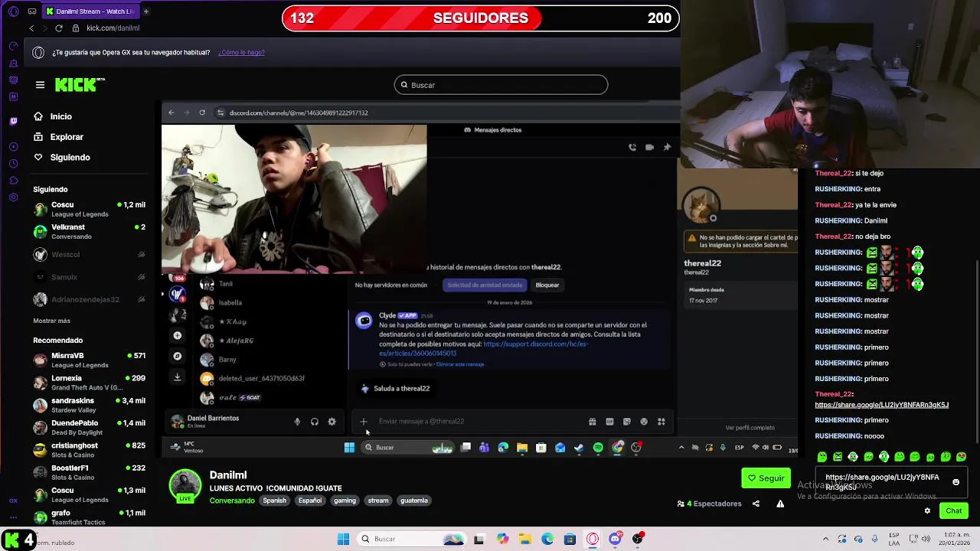Viewport: 980px width, 551px height.
Task: Open Lornexia recommended channel
Action: pos(89,383)
